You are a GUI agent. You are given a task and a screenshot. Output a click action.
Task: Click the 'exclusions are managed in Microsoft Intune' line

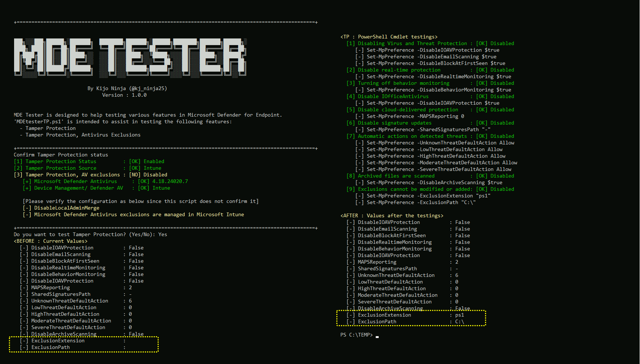133,215
